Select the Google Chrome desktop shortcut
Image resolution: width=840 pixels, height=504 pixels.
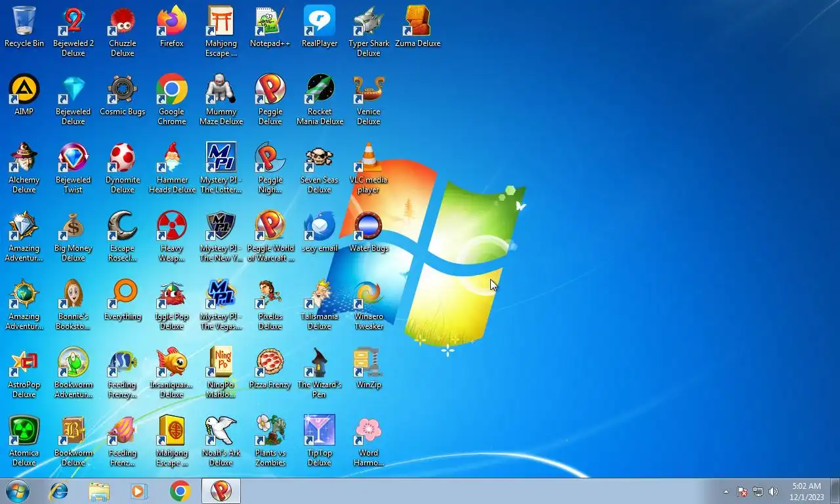(x=172, y=100)
